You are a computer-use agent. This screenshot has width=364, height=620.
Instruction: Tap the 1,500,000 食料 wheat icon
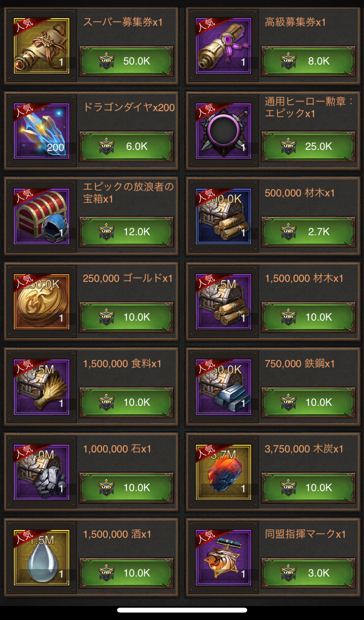[x=41, y=387]
